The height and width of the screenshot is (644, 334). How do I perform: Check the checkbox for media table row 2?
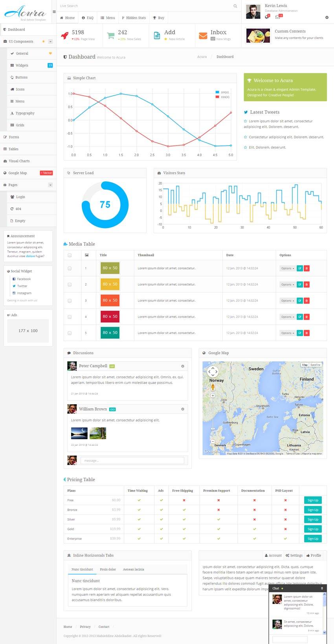point(70,285)
